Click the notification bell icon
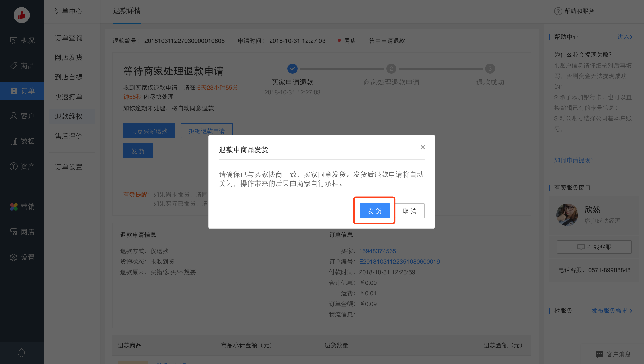The height and width of the screenshot is (364, 644). (x=22, y=353)
